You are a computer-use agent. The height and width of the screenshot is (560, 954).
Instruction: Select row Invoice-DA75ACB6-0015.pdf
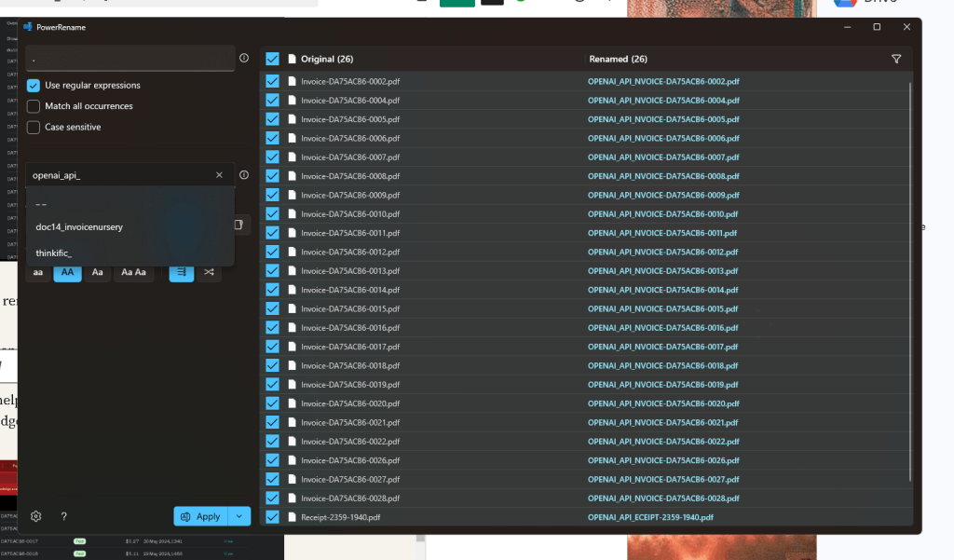(587, 308)
